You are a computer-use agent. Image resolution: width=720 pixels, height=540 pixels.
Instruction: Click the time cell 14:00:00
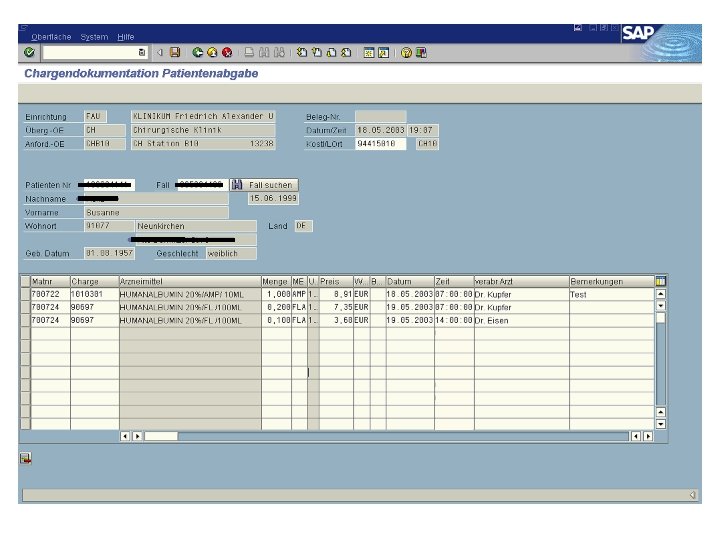[454, 321]
